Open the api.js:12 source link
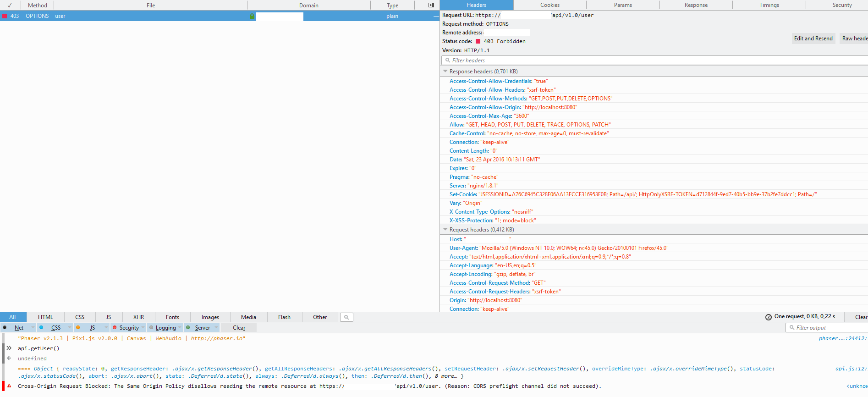The width and height of the screenshot is (868, 397). [x=851, y=369]
